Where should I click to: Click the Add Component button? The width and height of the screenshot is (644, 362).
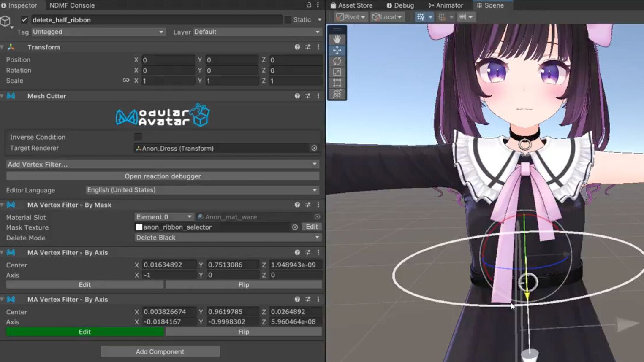coord(160,351)
